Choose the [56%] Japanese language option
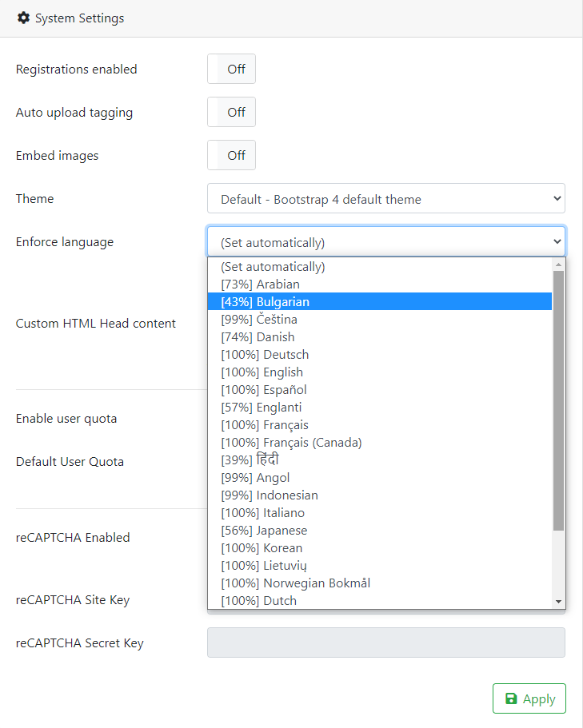 pos(380,530)
